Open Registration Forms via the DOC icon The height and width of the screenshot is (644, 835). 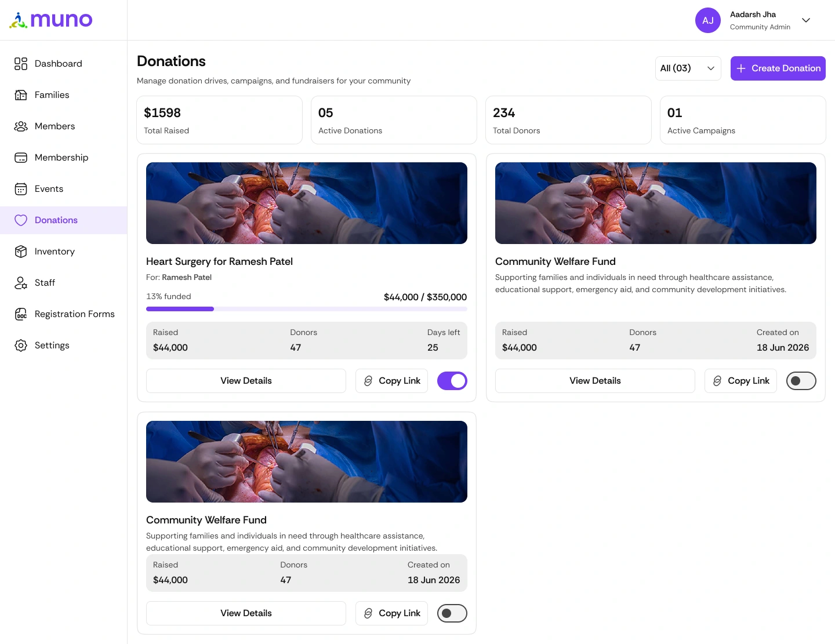(21, 314)
